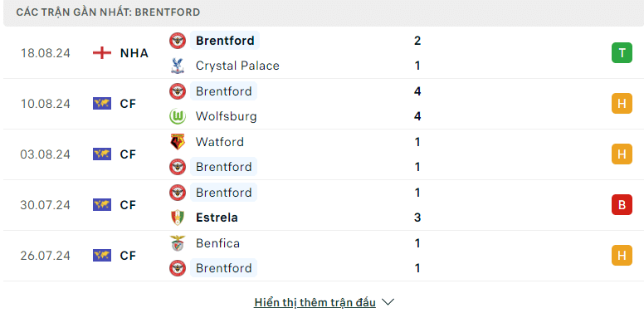Expand matches with the chevron arrow
The height and width of the screenshot is (313, 644).
coord(388,302)
